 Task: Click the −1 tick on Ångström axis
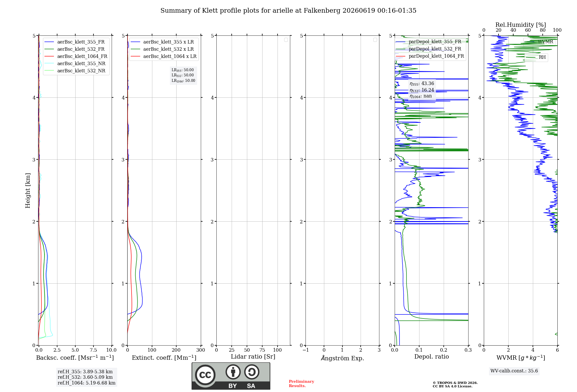click(x=306, y=350)
